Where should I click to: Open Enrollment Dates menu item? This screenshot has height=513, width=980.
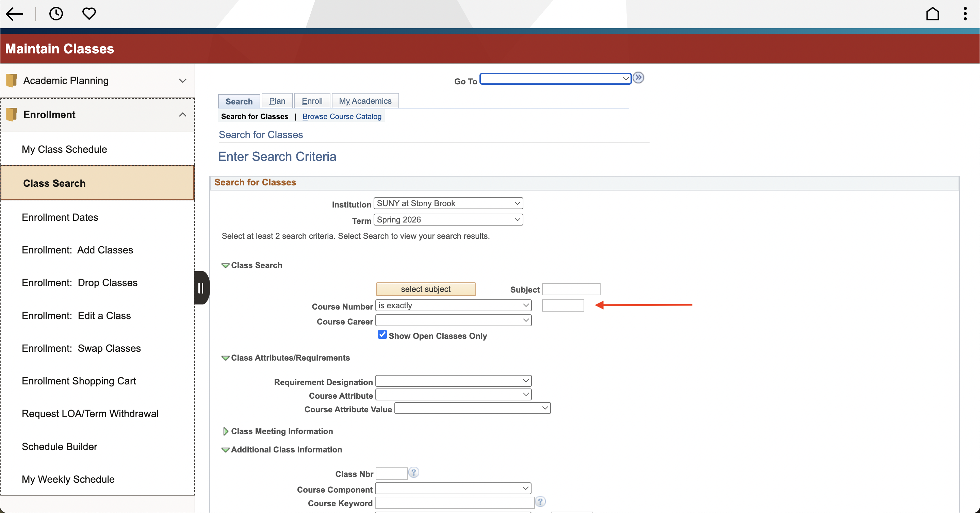tap(97, 217)
